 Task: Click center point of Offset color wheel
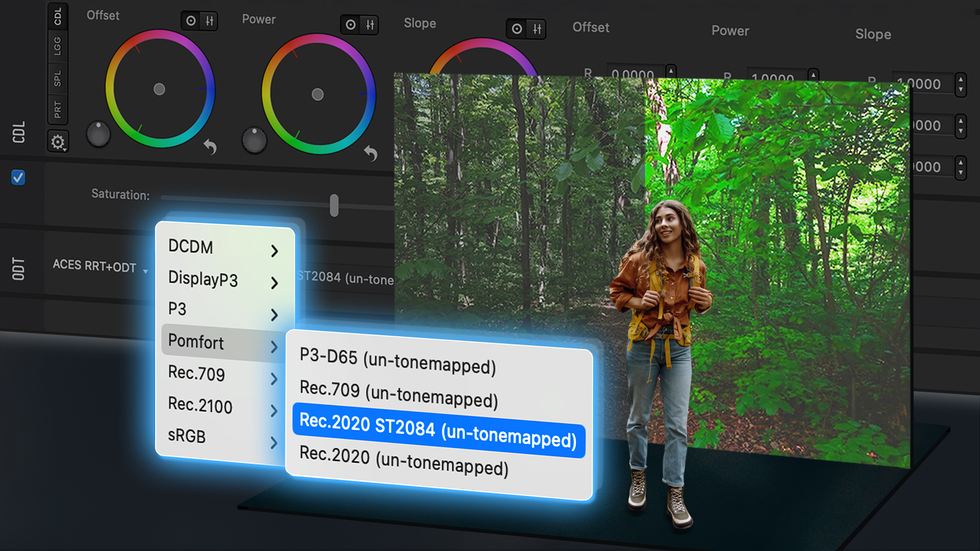coord(159,89)
